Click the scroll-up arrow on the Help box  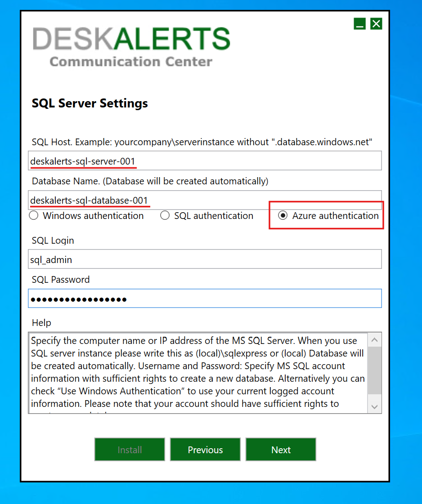pyautogui.click(x=374, y=339)
